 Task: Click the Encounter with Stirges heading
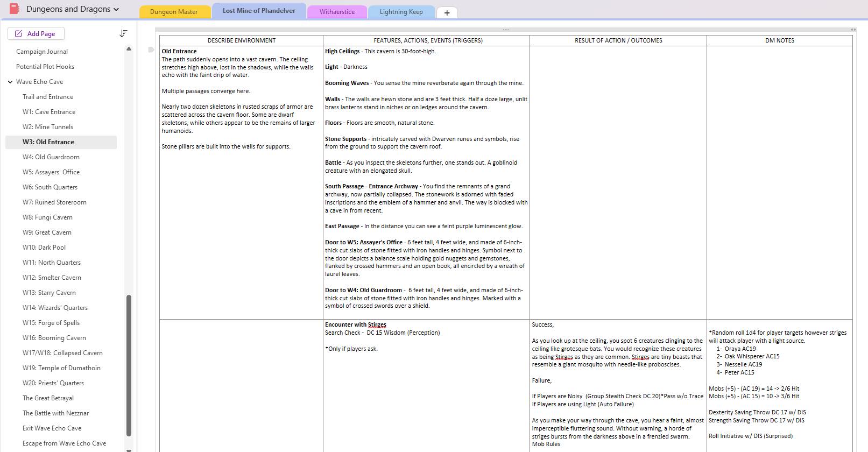[x=356, y=324]
